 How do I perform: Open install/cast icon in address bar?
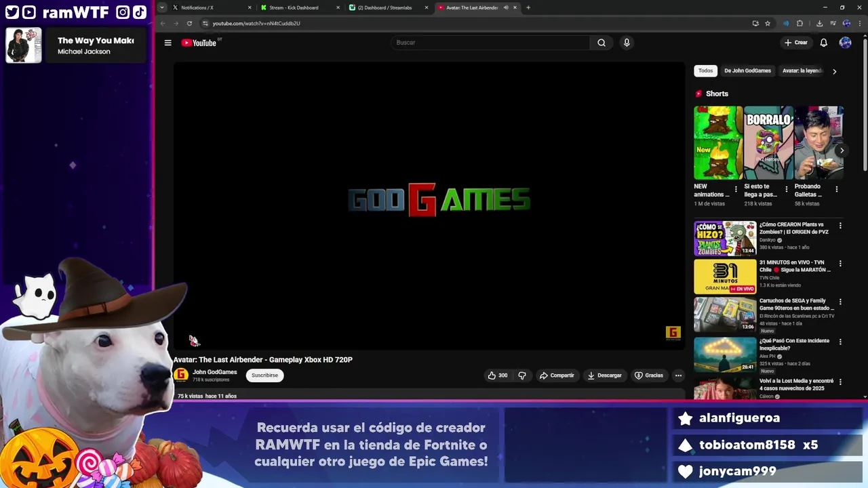755,23
